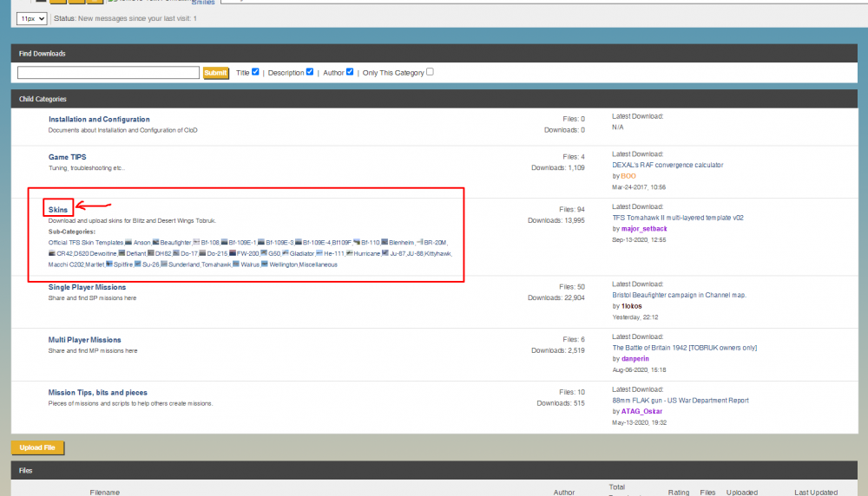The image size is (868, 496).
Task: Click the thumbnail icon beside Blenheim subcategory
Action: point(385,242)
